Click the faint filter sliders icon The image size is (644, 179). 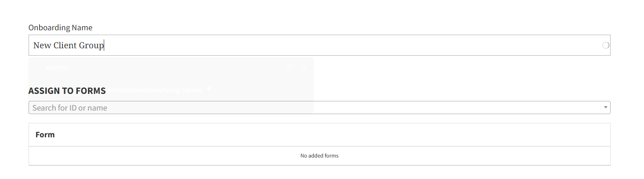[x=303, y=68]
